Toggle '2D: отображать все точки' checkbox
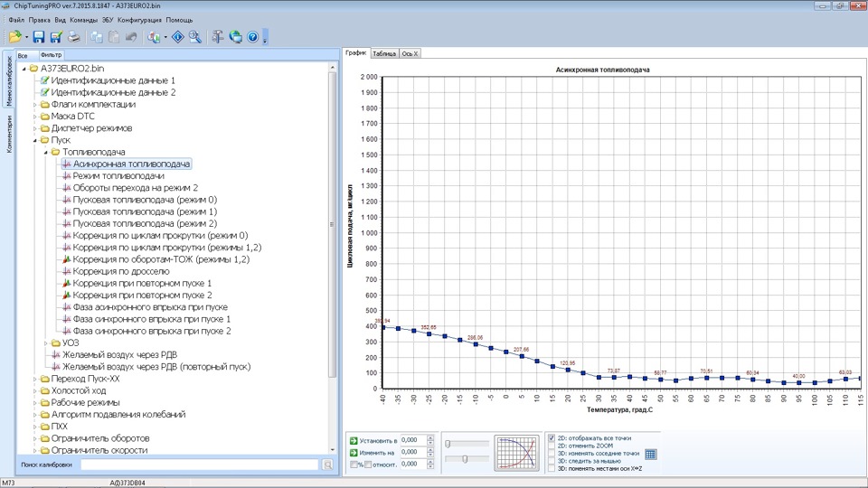868x488 pixels. click(x=552, y=438)
